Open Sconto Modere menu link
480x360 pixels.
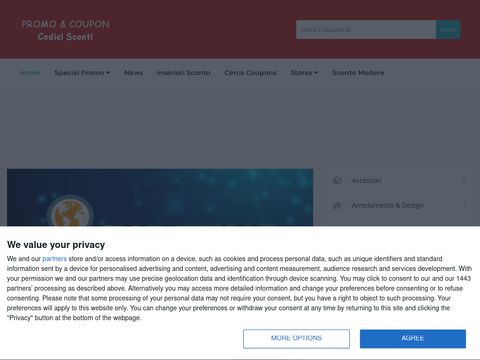click(358, 73)
